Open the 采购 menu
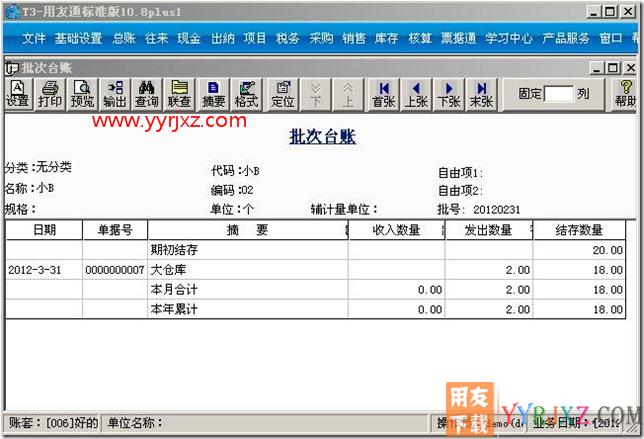 pos(321,38)
